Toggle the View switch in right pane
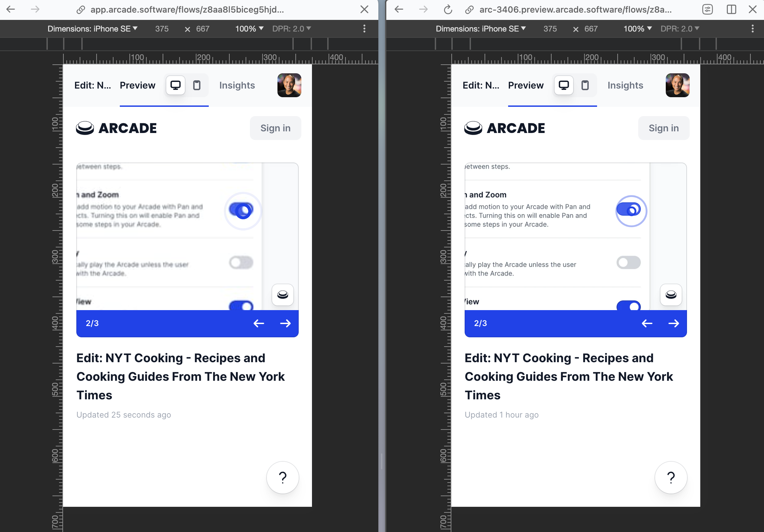 click(629, 305)
